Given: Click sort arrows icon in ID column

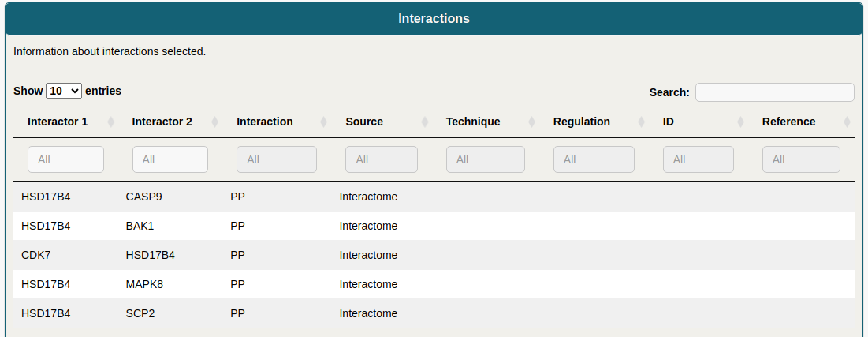Looking at the screenshot, I should (740, 122).
